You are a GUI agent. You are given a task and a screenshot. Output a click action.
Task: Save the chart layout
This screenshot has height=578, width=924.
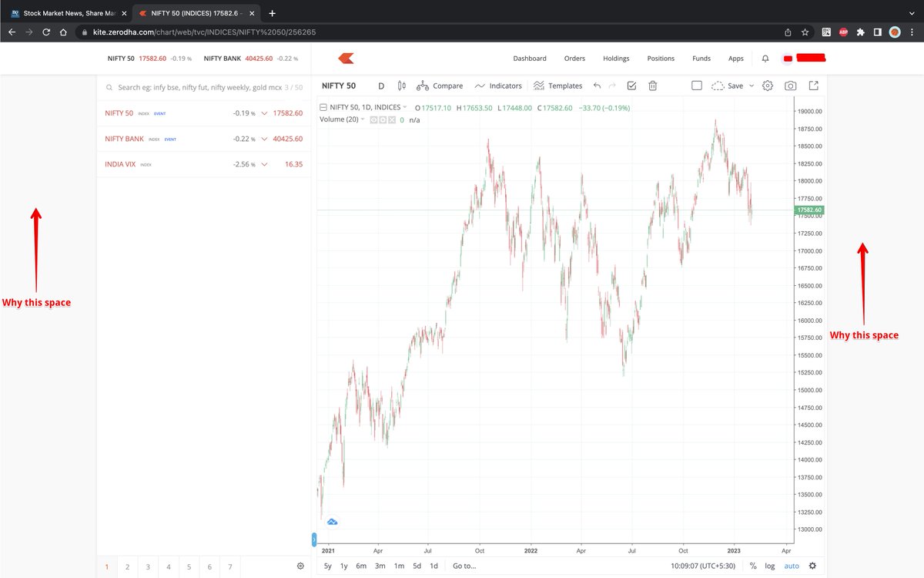coord(727,86)
